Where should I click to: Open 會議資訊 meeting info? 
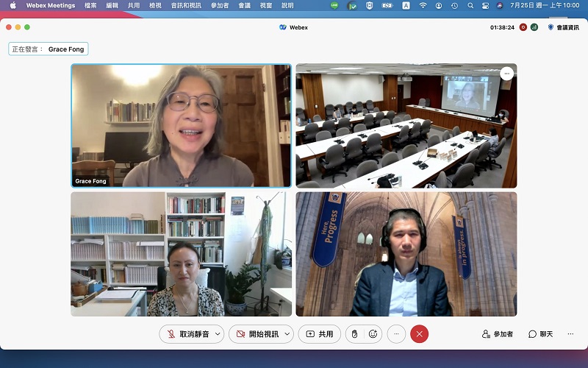(x=562, y=27)
